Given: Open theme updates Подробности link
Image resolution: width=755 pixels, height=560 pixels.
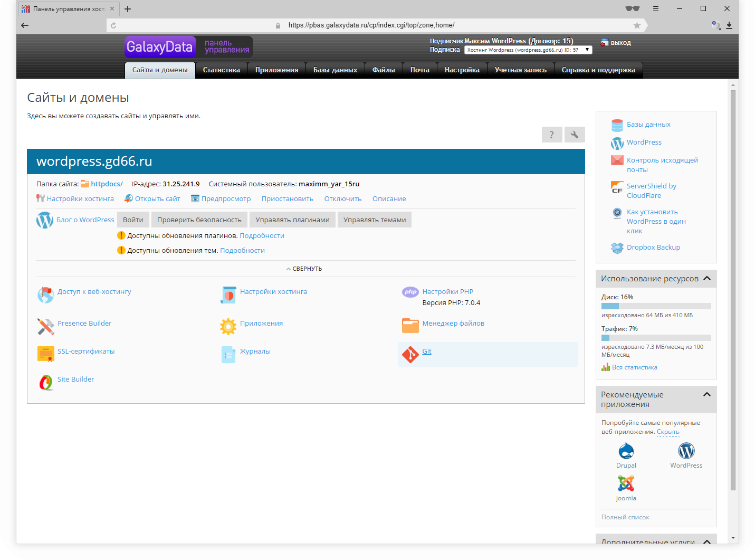Looking at the screenshot, I should 243,251.
